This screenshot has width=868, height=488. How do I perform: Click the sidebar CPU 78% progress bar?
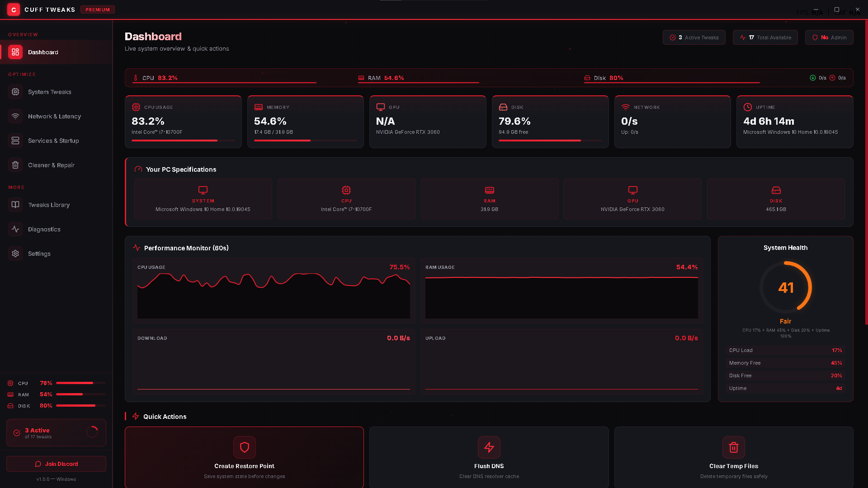[x=80, y=383]
